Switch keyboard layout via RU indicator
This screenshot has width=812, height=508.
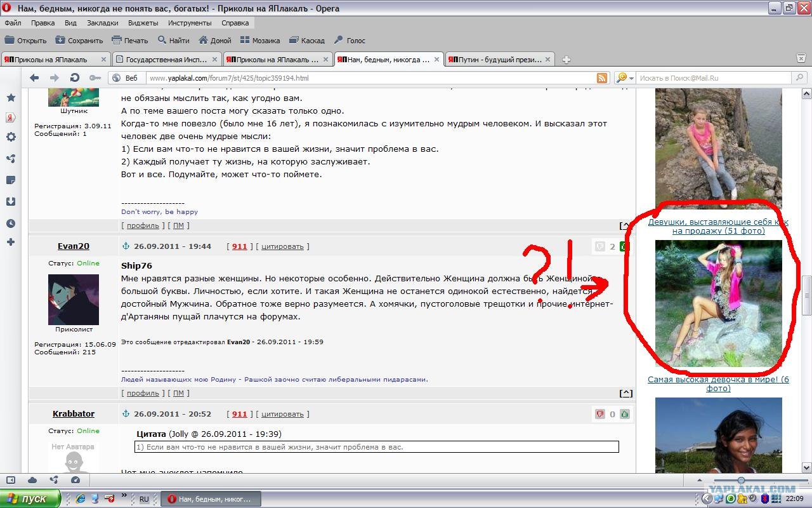(x=144, y=499)
